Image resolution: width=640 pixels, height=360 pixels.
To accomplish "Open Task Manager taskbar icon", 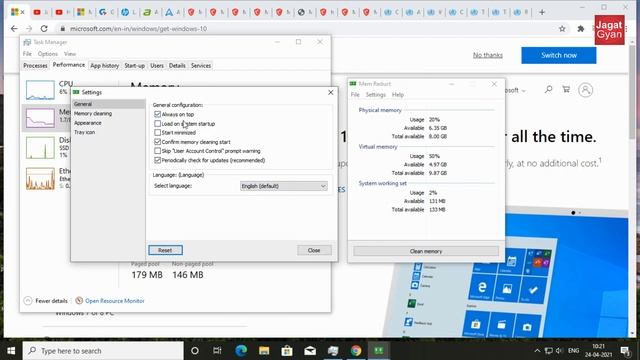I will click(333, 351).
